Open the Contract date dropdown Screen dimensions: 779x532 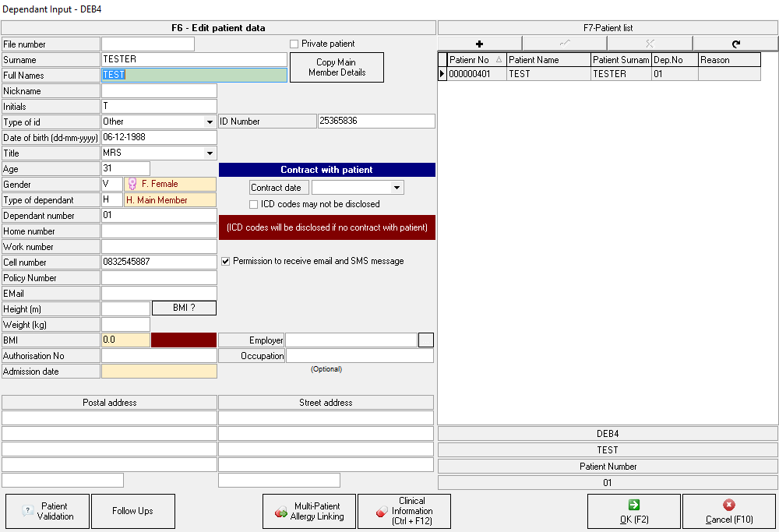[397, 188]
